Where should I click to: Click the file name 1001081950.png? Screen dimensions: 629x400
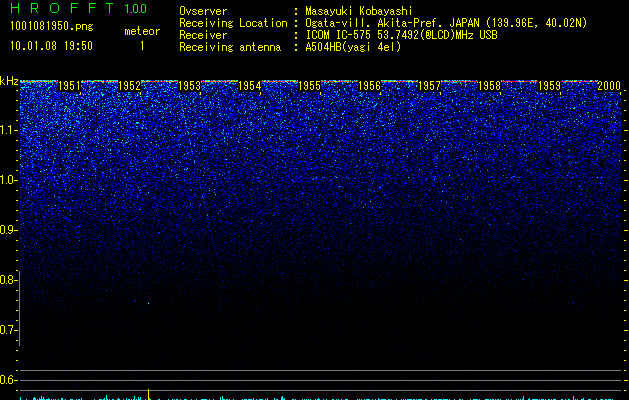[50, 27]
